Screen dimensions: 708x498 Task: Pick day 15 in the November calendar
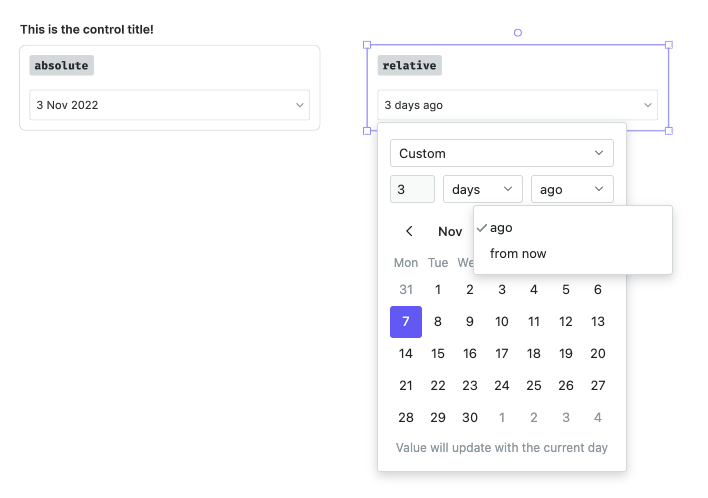pos(438,354)
